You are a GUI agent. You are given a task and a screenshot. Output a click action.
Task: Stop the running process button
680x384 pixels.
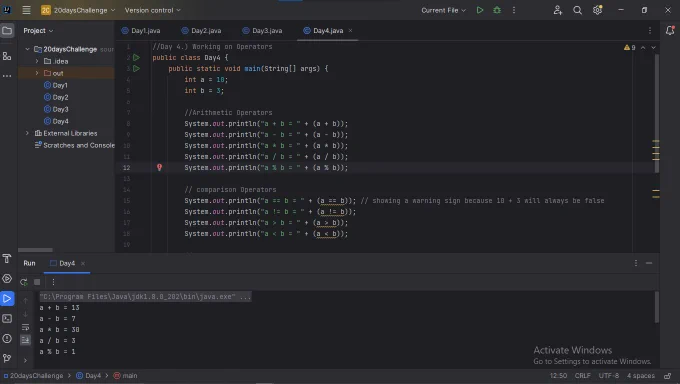37,282
